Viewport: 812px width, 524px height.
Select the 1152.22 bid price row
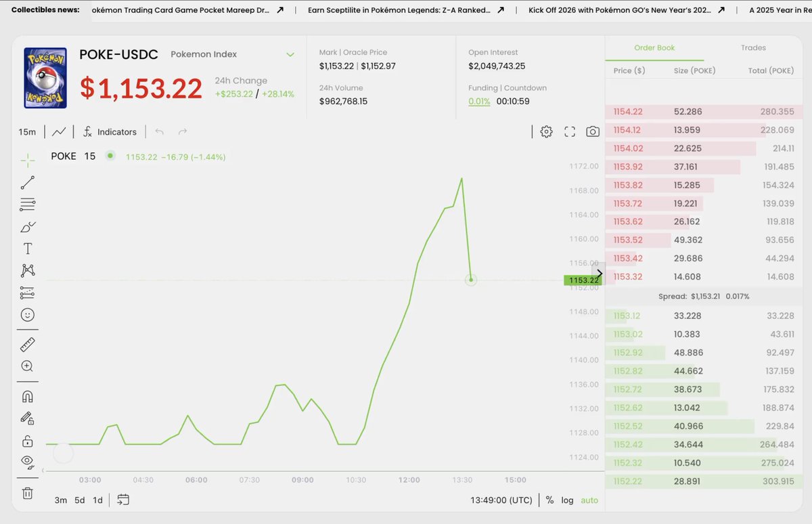pyautogui.click(x=704, y=481)
